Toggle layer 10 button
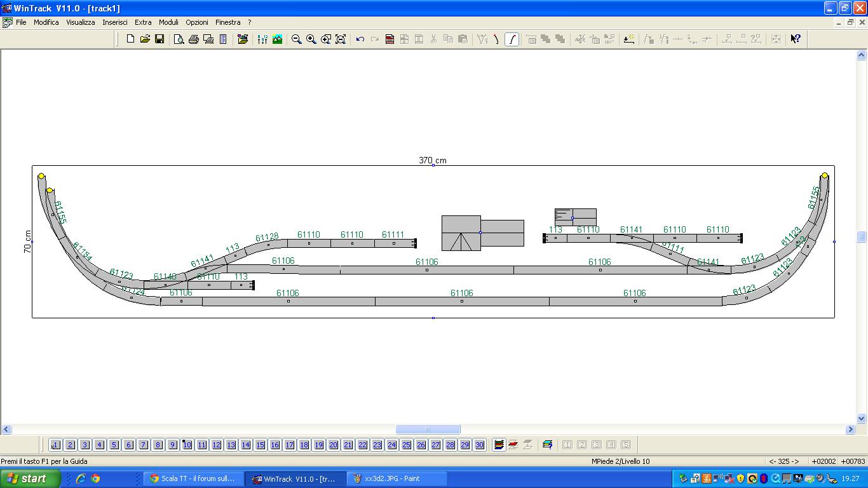 [x=187, y=445]
